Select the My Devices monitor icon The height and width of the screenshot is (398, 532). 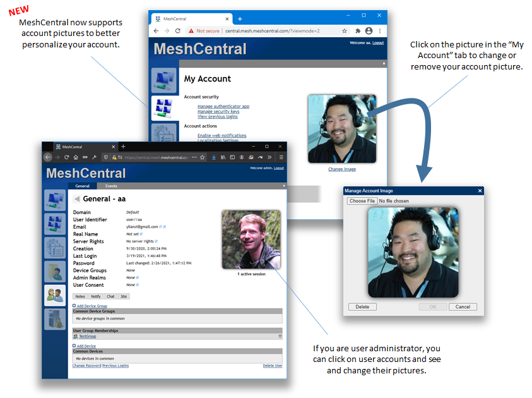pyautogui.click(x=57, y=200)
